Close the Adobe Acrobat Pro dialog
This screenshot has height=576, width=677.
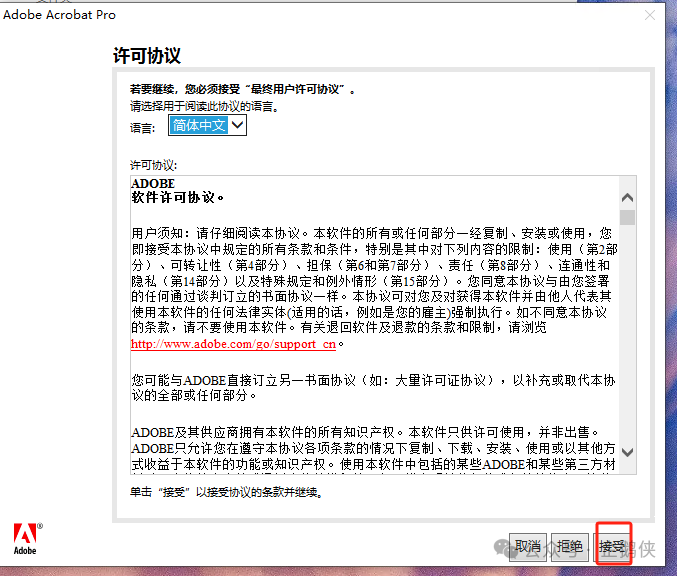pyautogui.click(x=649, y=16)
